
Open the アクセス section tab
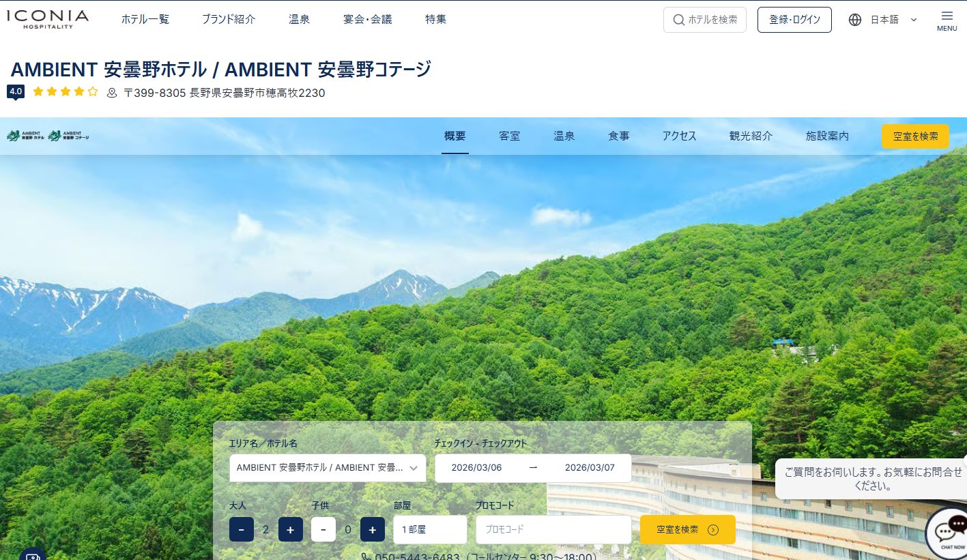point(679,136)
